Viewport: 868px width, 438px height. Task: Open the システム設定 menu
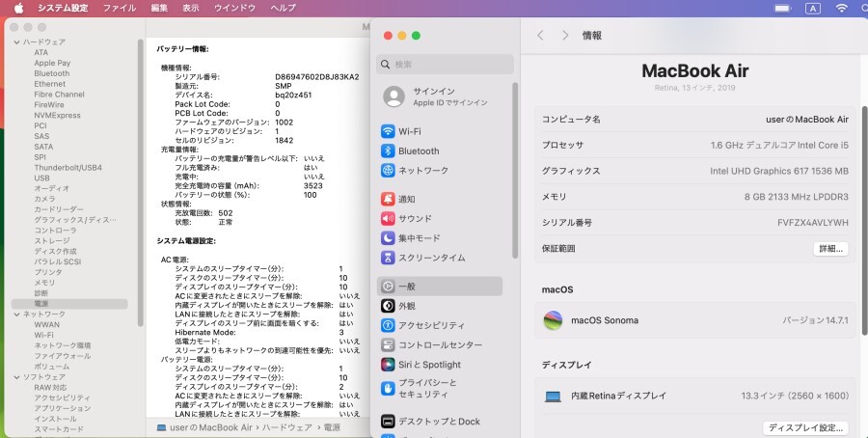[63, 8]
